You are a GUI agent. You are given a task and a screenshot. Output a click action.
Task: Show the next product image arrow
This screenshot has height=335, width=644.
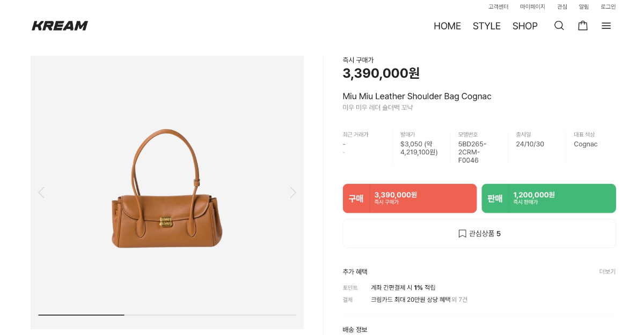292,192
